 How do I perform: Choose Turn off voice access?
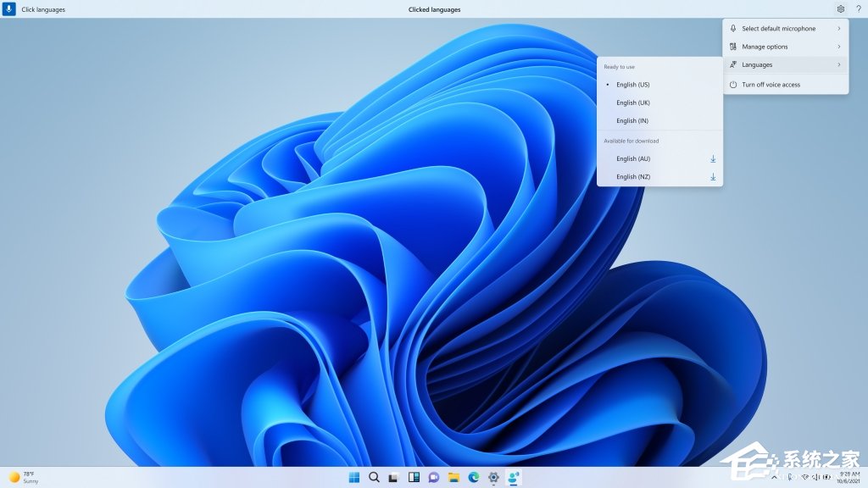click(771, 85)
